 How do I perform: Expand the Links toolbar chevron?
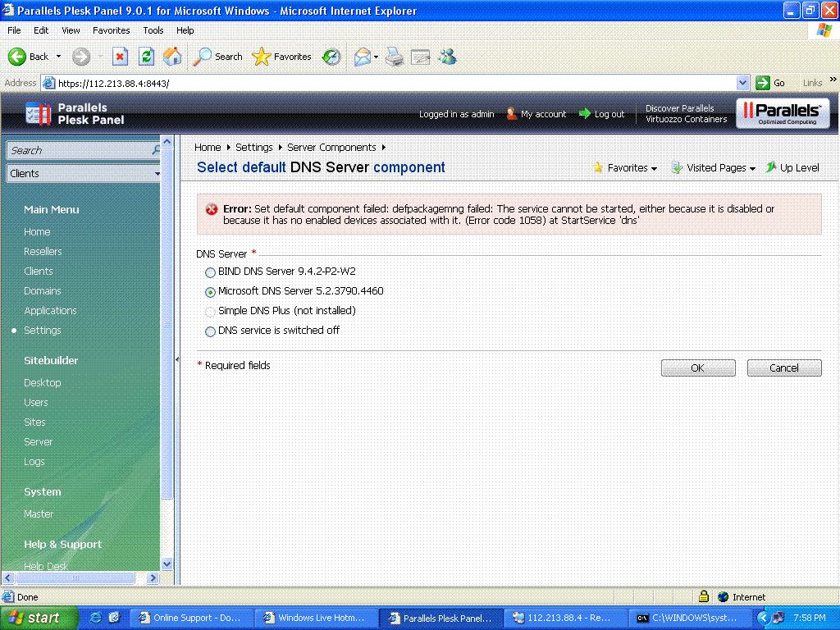[x=833, y=80]
